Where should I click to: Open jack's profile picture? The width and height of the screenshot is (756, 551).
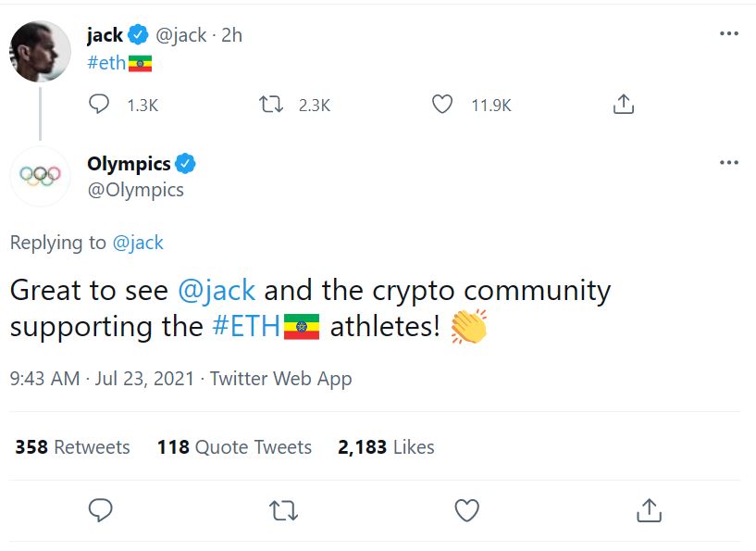pyautogui.click(x=40, y=51)
